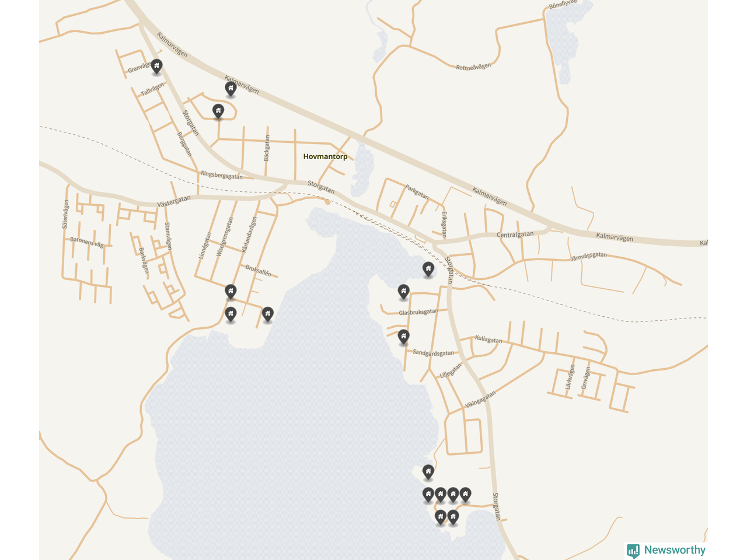Click the Centralgatan street label

click(515, 235)
